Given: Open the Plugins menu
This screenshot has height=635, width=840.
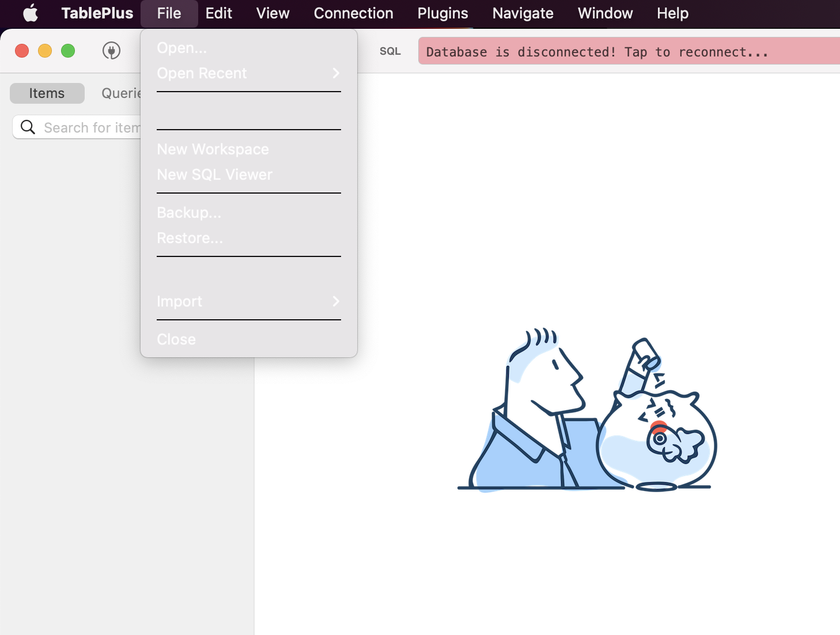Looking at the screenshot, I should click(x=442, y=13).
